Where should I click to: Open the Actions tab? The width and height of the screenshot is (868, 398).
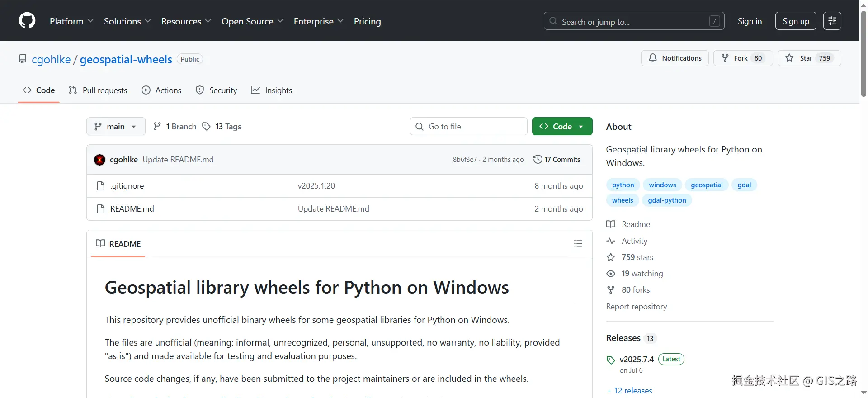161,90
